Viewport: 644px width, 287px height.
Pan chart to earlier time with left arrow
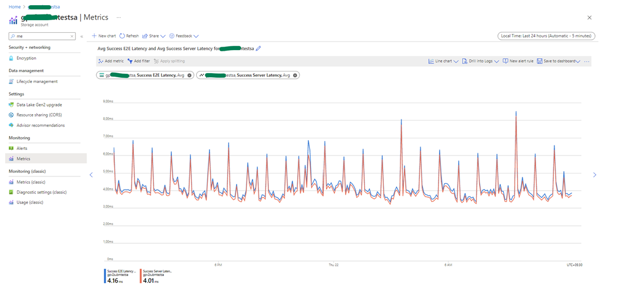pos(91,175)
